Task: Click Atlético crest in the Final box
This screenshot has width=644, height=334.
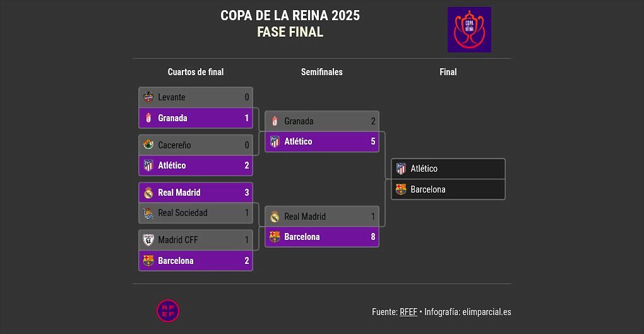Action: pyautogui.click(x=401, y=169)
